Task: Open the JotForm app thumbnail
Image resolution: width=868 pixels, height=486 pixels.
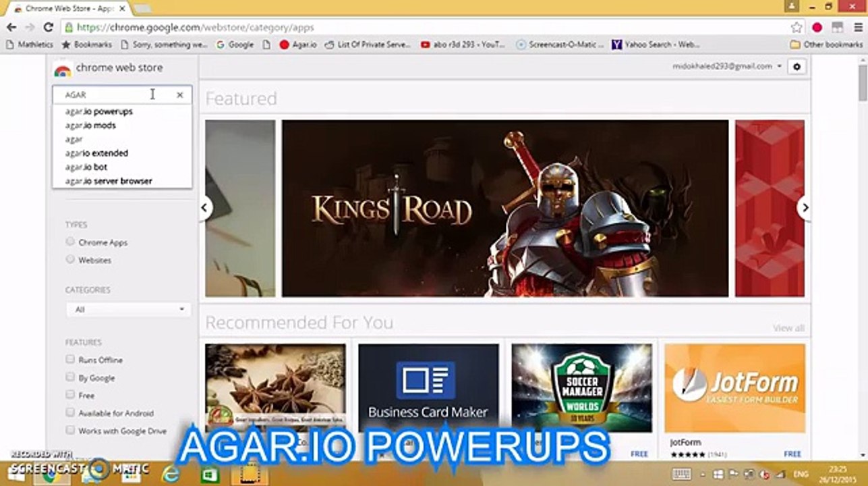Action: click(x=734, y=388)
